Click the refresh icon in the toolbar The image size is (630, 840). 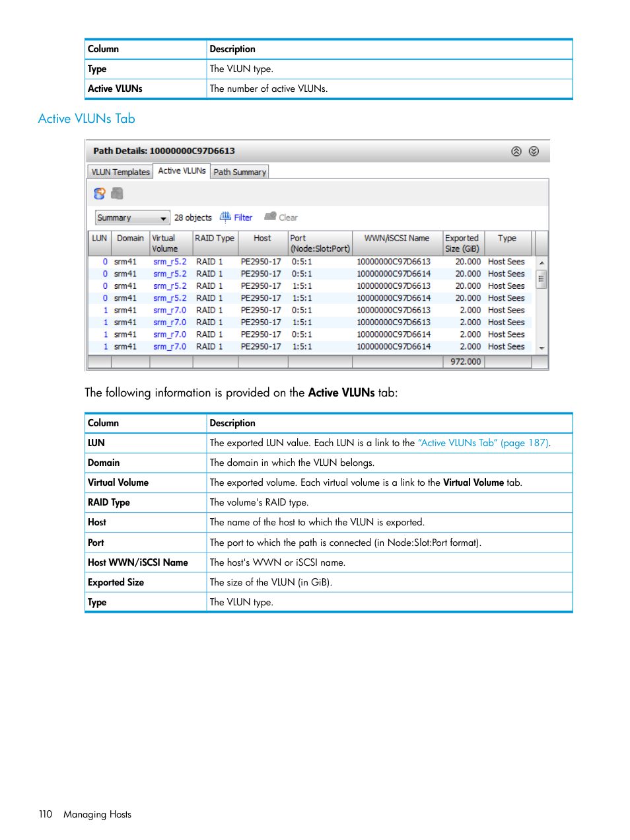pyautogui.click(x=99, y=194)
